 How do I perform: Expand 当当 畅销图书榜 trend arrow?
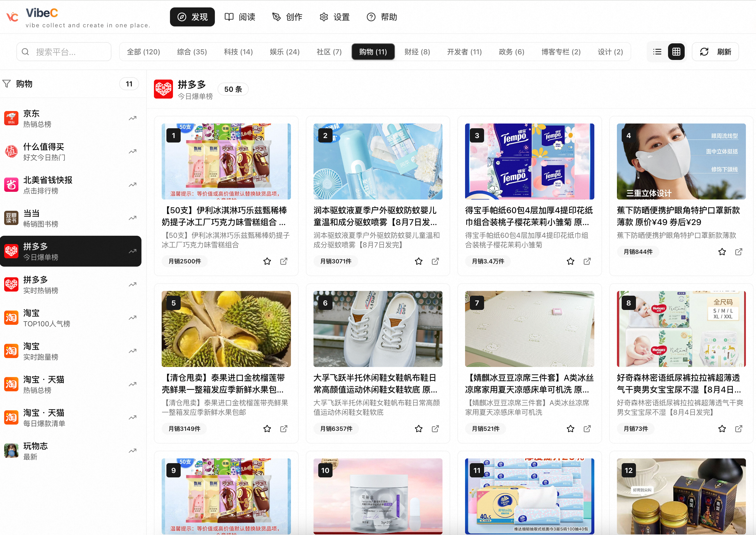click(x=133, y=218)
